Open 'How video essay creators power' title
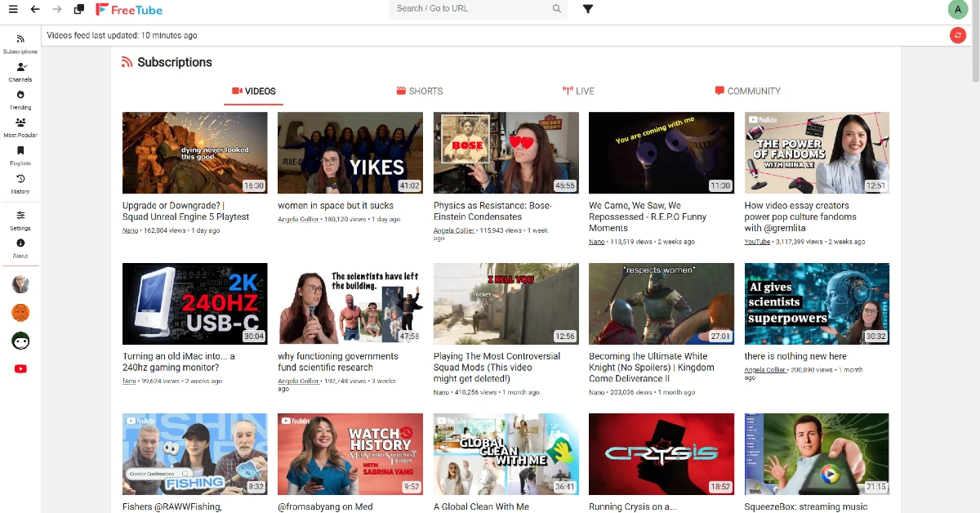Image resolution: width=980 pixels, height=513 pixels. (800, 216)
